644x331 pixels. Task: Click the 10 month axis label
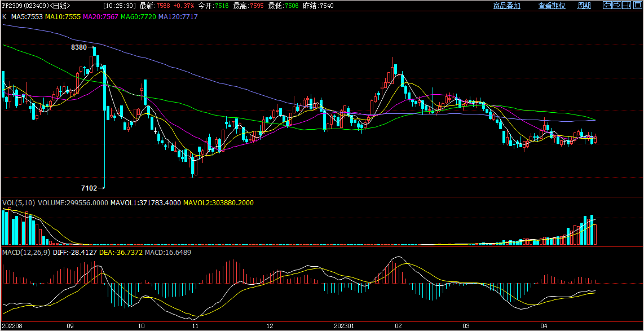click(x=141, y=326)
